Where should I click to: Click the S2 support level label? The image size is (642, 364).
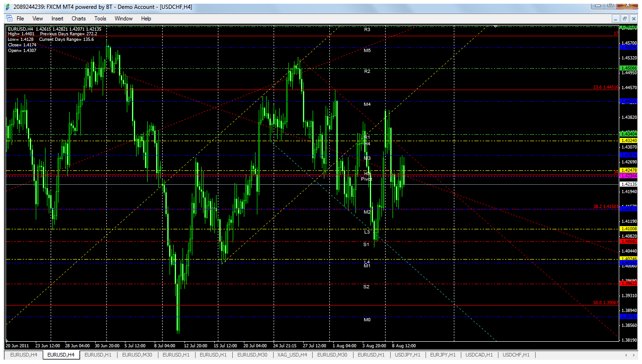pyautogui.click(x=366, y=287)
